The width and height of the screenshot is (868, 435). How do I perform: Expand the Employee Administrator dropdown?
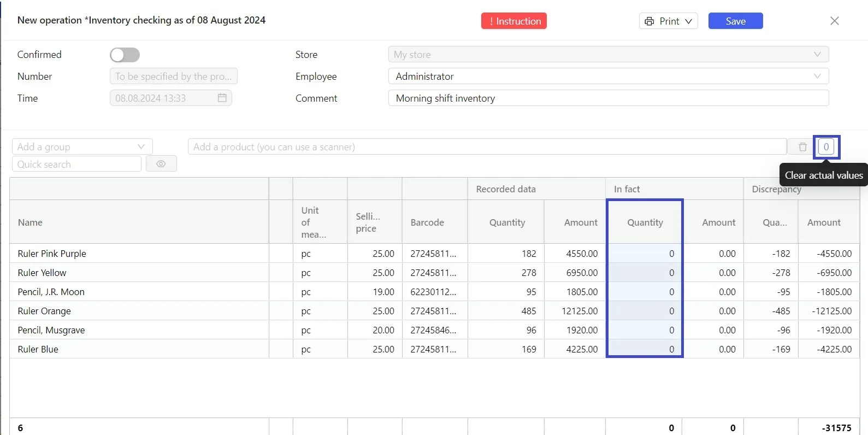[608, 77]
